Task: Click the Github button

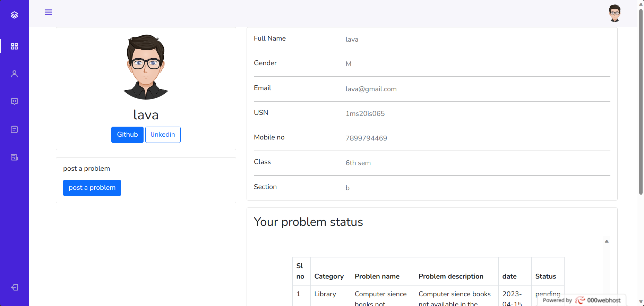Action: pos(127,135)
